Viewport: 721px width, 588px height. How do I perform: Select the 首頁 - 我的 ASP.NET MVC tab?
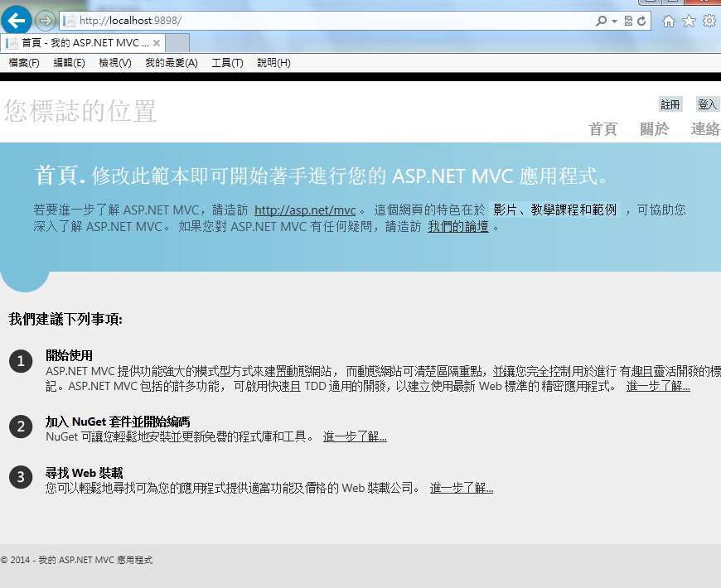(x=83, y=43)
